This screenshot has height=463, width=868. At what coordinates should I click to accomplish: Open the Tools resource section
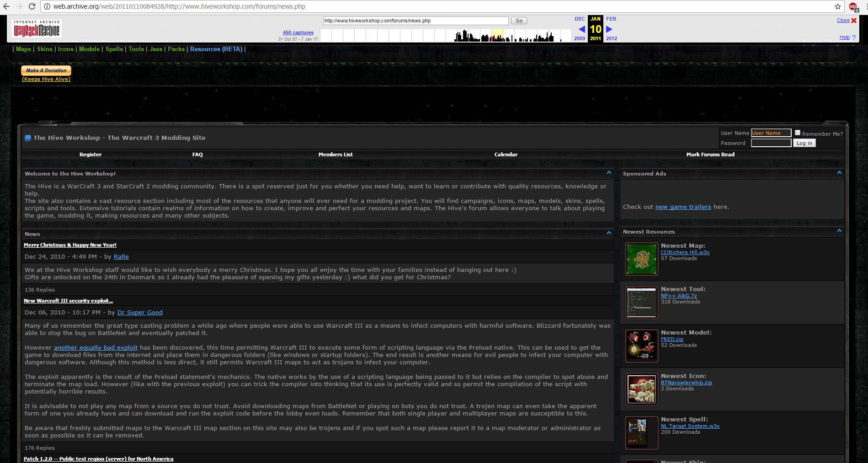coord(136,49)
